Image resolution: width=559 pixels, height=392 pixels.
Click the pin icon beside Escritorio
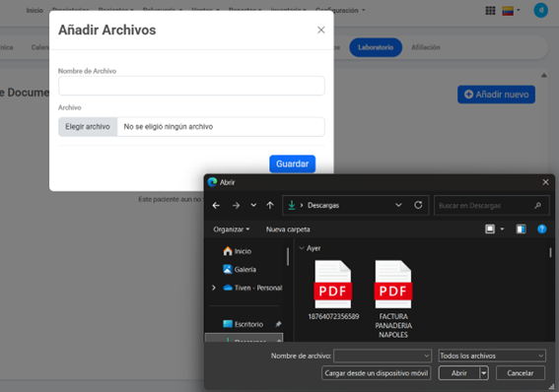(278, 324)
